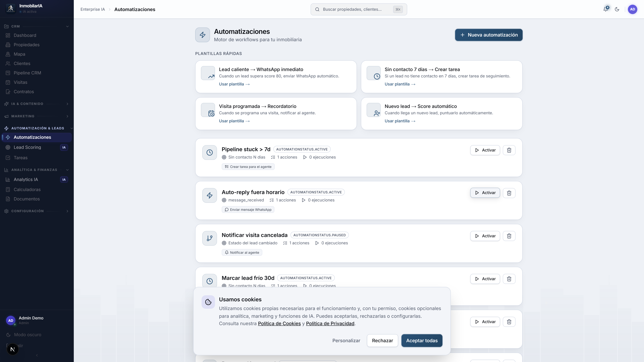Click the round N badge in the sidebar's lower corner
The width and height of the screenshot is (644, 362).
click(x=13, y=349)
